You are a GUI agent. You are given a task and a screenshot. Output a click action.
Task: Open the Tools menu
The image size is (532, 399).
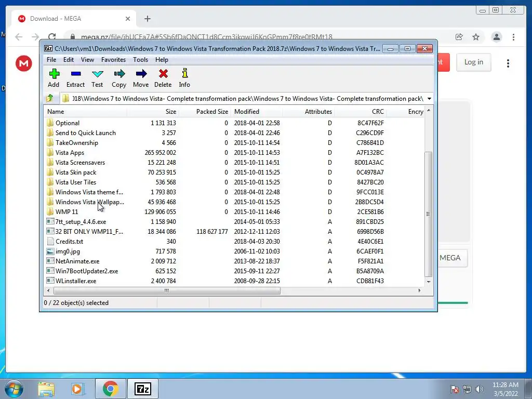point(140,60)
